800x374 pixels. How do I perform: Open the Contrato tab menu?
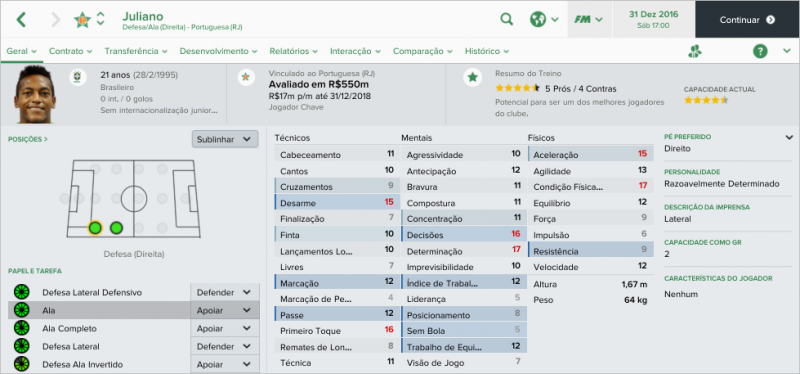pyautogui.click(x=70, y=51)
